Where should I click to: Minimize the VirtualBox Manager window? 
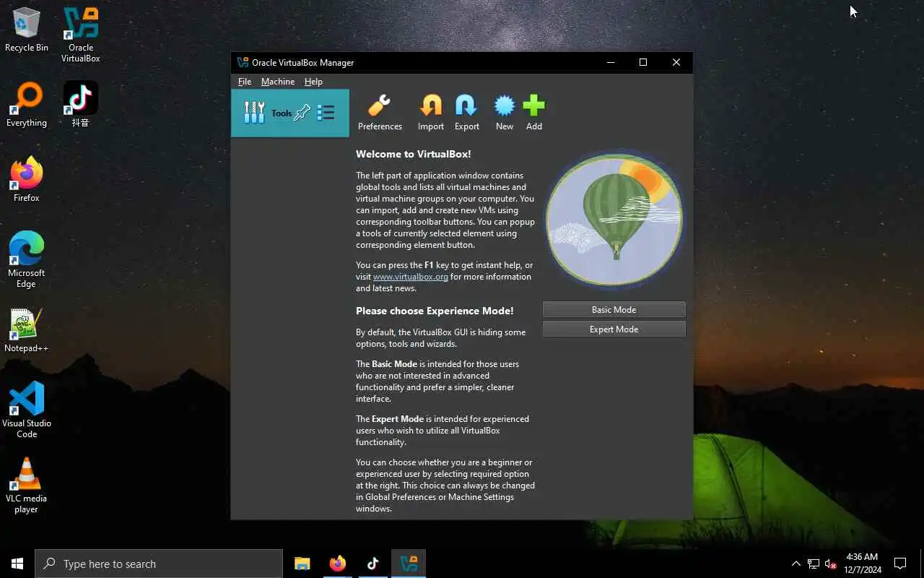610,62
